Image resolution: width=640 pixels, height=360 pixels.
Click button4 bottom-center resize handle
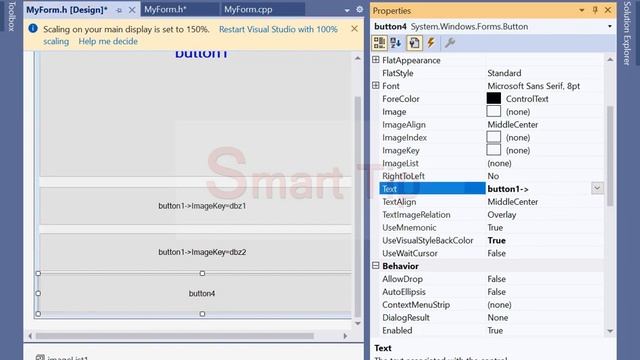202,314
